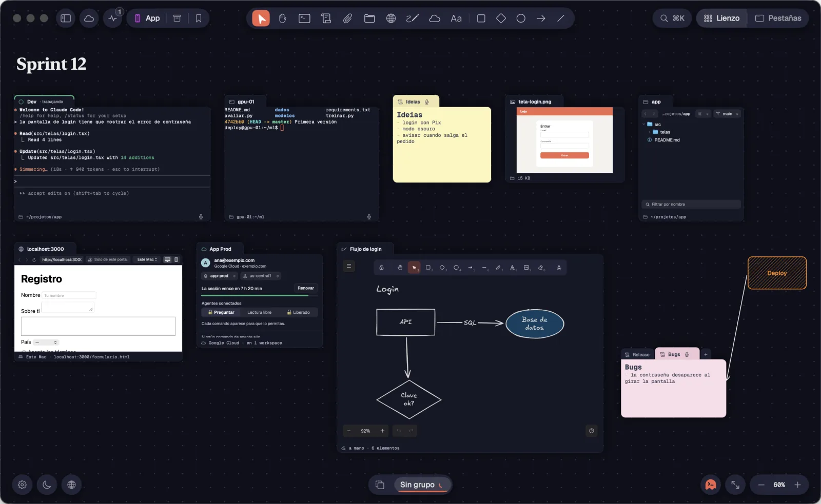Viewport: 821px width, 504px height.
Task: Select the hand pan tool in top toolbar
Action: [x=283, y=18]
